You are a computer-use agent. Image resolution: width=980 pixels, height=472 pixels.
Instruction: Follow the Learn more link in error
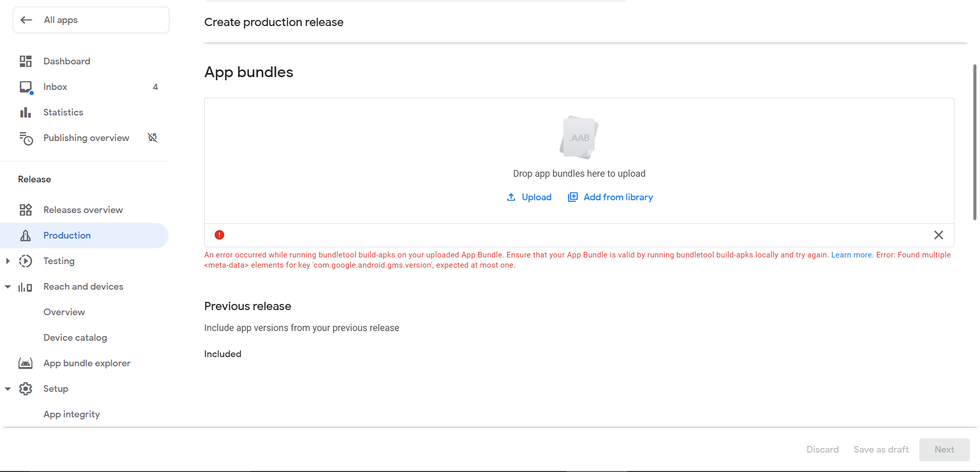click(x=851, y=255)
